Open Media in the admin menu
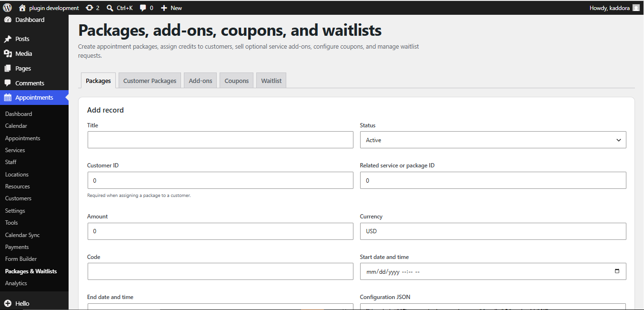 click(x=34, y=53)
